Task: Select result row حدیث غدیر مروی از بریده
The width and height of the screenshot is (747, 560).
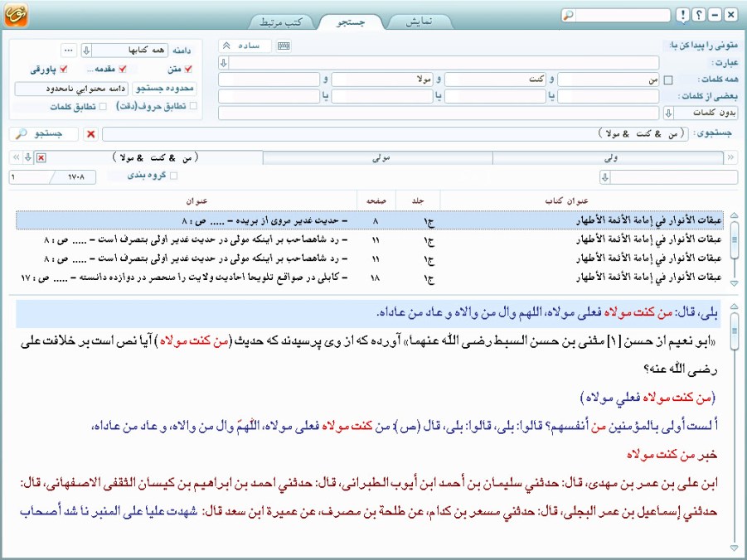Action: (369, 220)
